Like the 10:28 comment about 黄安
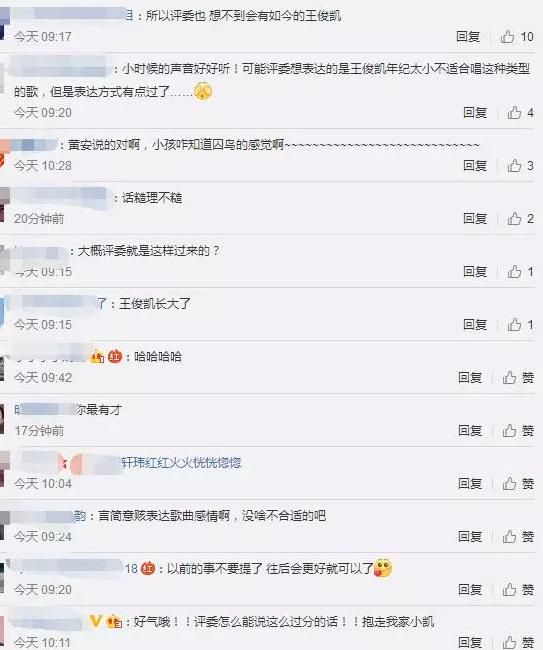The image size is (543, 650). tap(514, 166)
